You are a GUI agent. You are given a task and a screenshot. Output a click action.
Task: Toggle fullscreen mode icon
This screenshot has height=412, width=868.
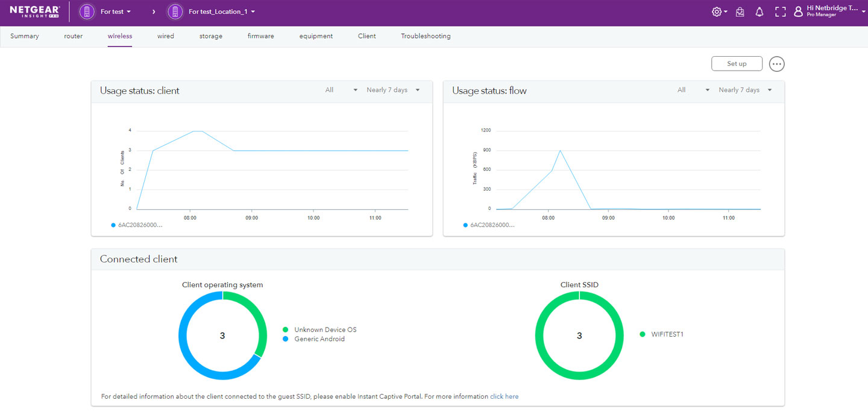(780, 12)
